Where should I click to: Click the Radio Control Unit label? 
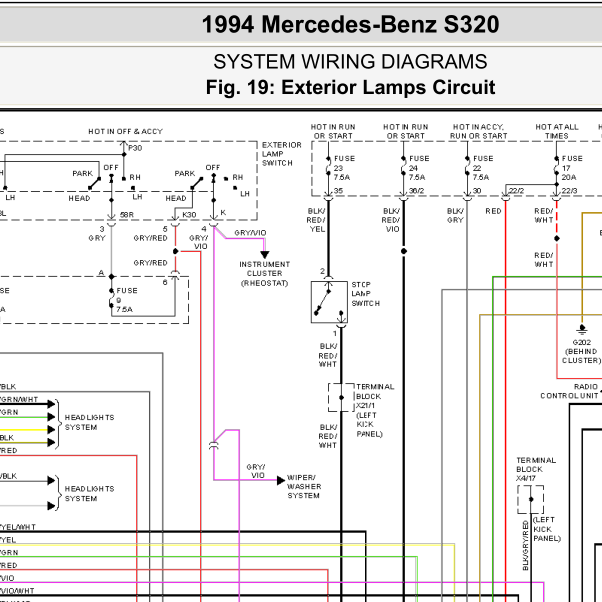tap(569, 391)
